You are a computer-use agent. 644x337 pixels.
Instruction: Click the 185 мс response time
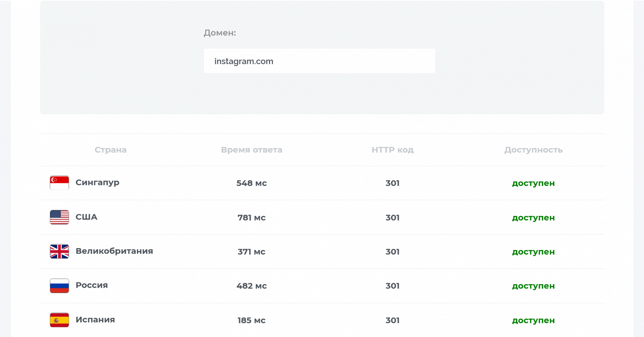click(252, 320)
